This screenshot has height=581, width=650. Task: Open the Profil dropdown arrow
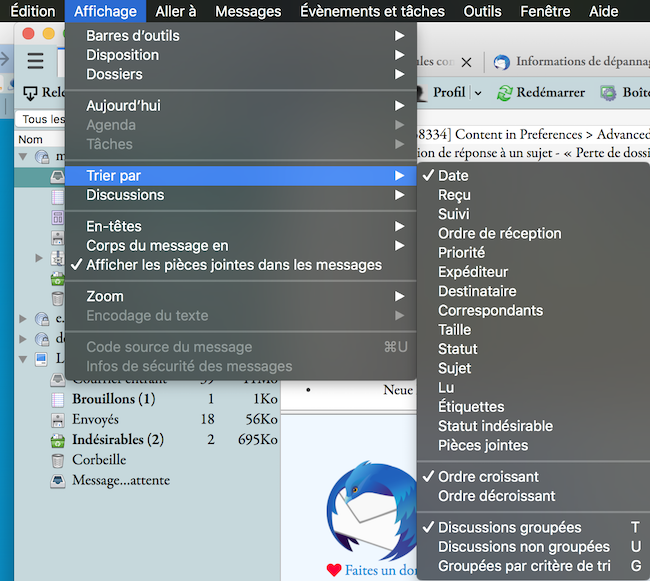click(x=478, y=93)
